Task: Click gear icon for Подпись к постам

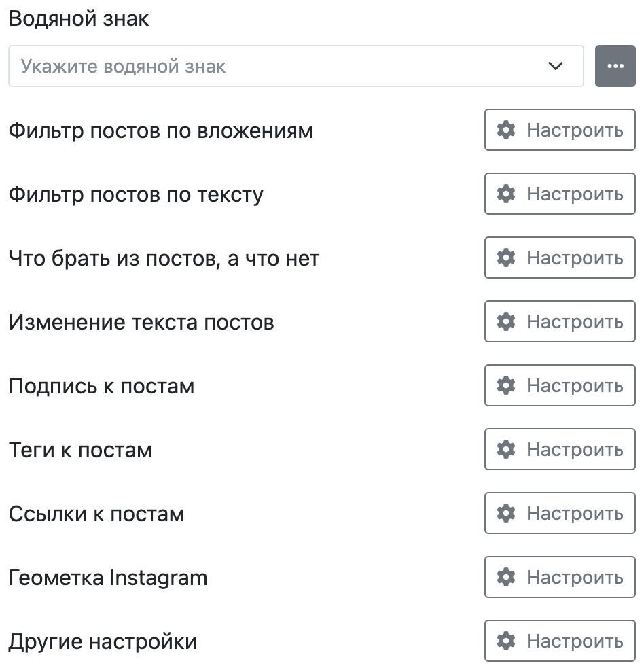Action: [x=506, y=385]
